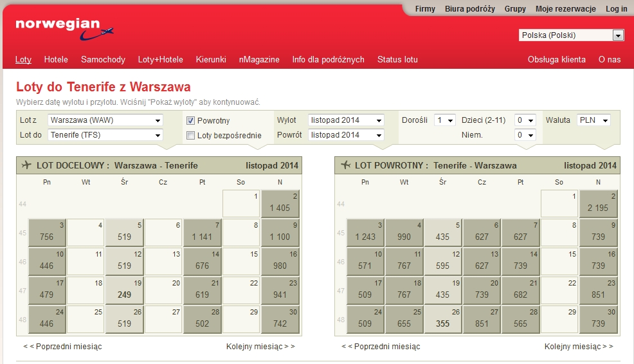The image size is (634, 364).
Task: Open the Dorośli passenger count dropdown
Action: click(445, 120)
